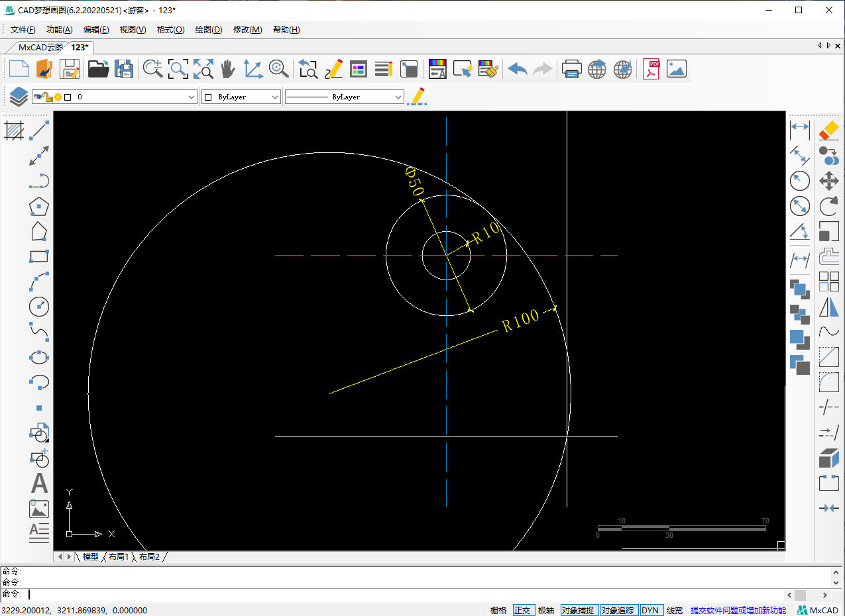The height and width of the screenshot is (616, 845).
Task: Switch to the 布局2 layout tab
Action: (x=149, y=557)
